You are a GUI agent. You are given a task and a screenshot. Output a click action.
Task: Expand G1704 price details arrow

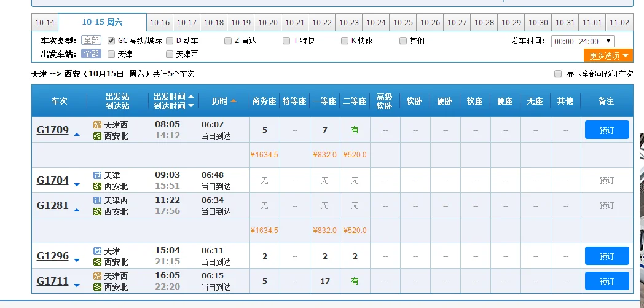(x=77, y=185)
